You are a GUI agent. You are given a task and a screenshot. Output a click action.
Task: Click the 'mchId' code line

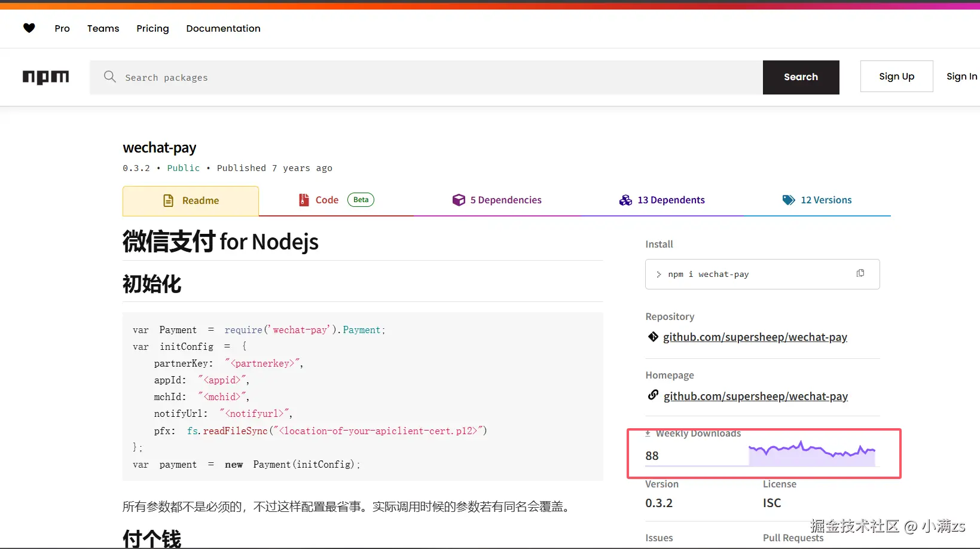(x=202, y=397)
